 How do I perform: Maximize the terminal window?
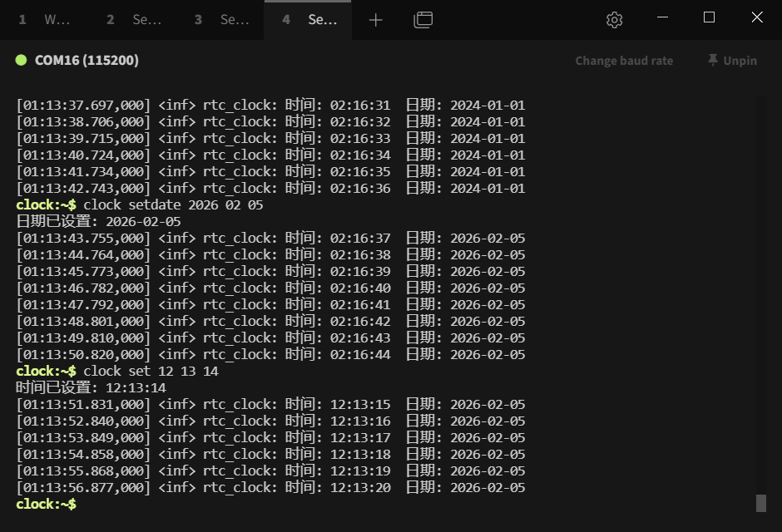coord(709,17)
